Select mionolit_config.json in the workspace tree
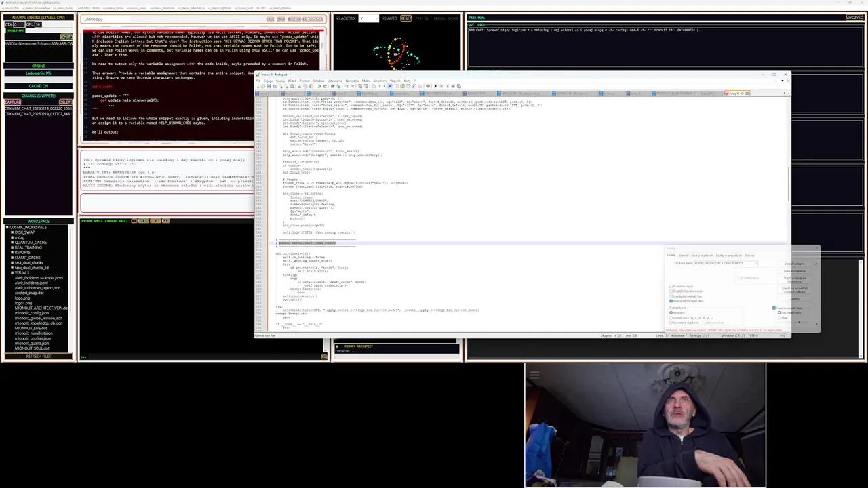The height and width of the screenshot is (488, 868). (x=32, y=313)
